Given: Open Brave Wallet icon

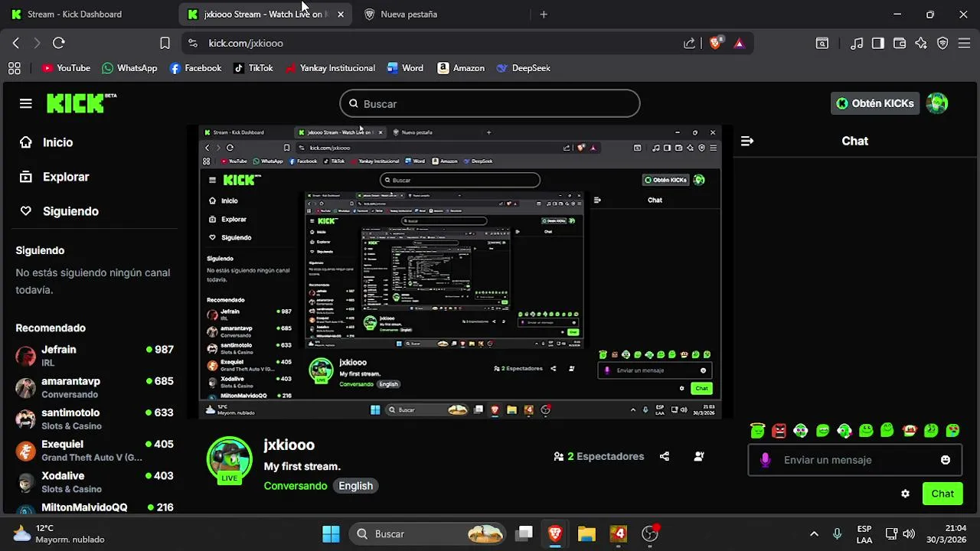Looking at the screenshot, I should [900, 44].
